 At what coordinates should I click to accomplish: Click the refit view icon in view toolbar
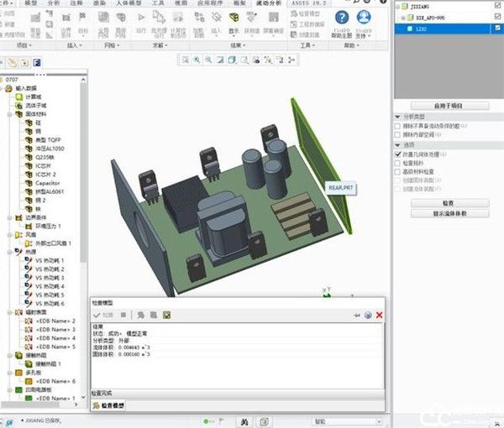(x=186, y=60)
